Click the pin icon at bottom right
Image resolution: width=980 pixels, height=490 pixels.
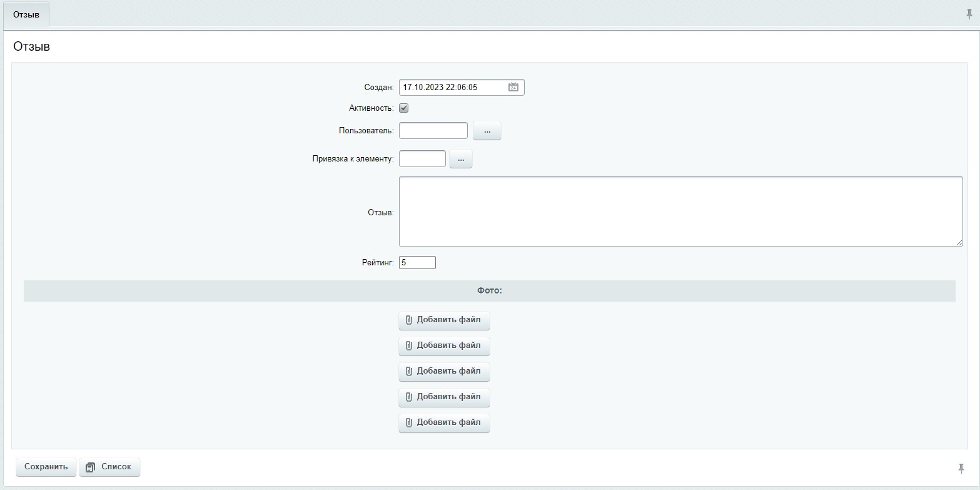coord(961,468)
